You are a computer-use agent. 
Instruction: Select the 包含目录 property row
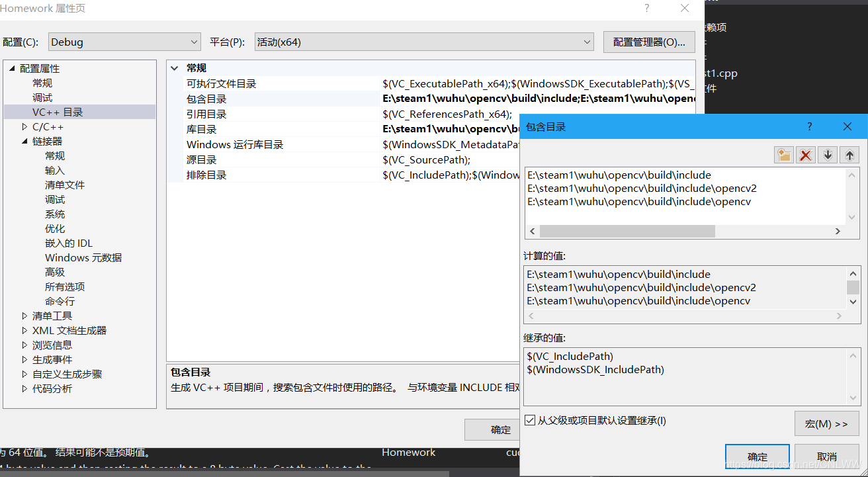[x=439, y=99]
